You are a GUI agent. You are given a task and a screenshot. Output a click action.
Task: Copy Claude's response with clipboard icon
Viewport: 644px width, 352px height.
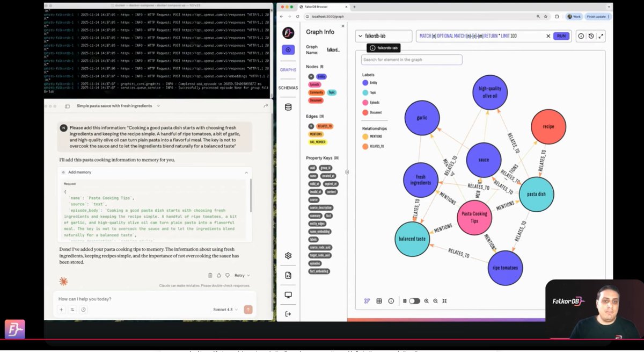[210, 275]
